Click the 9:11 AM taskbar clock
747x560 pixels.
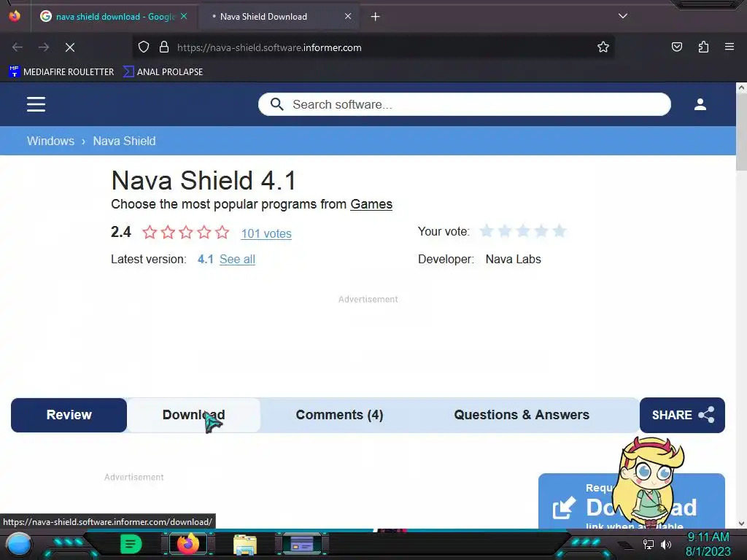(708, 537)
